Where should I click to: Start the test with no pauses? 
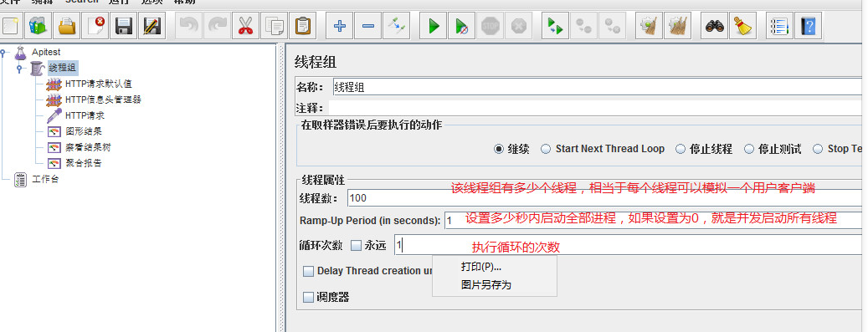coord(462,26)
